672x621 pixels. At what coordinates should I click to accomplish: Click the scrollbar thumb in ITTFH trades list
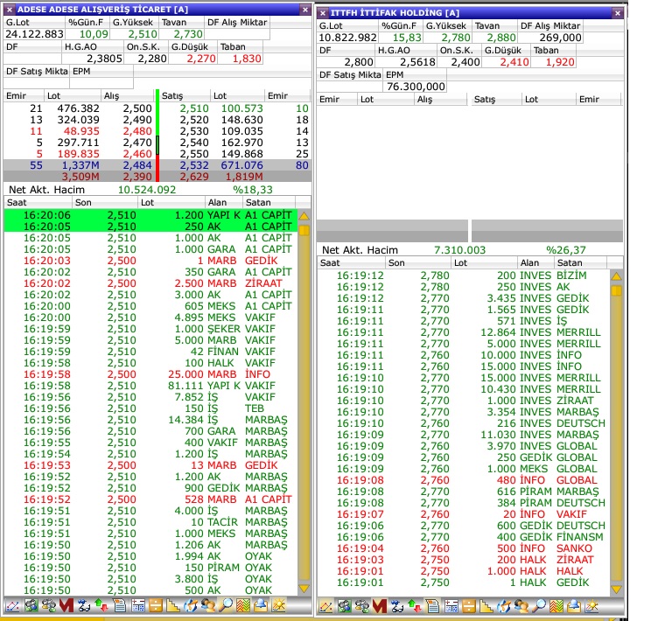point(616,291)
